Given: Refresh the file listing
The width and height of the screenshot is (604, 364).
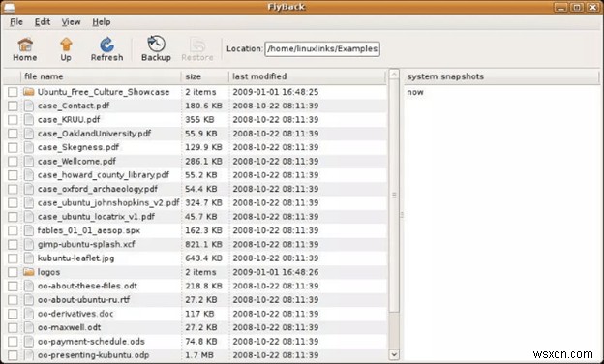Looking at the screenshot, I should (x=106, y=49).
